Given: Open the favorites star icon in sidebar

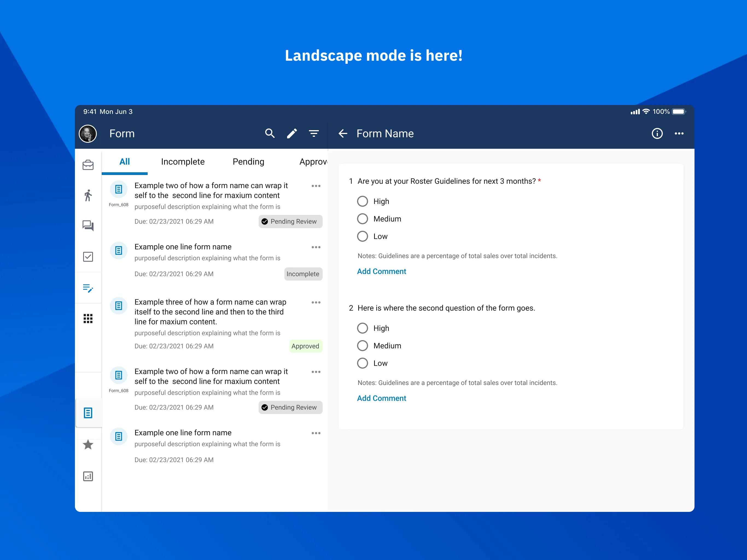Looking at the screenshot, I should tap(88, 445).
